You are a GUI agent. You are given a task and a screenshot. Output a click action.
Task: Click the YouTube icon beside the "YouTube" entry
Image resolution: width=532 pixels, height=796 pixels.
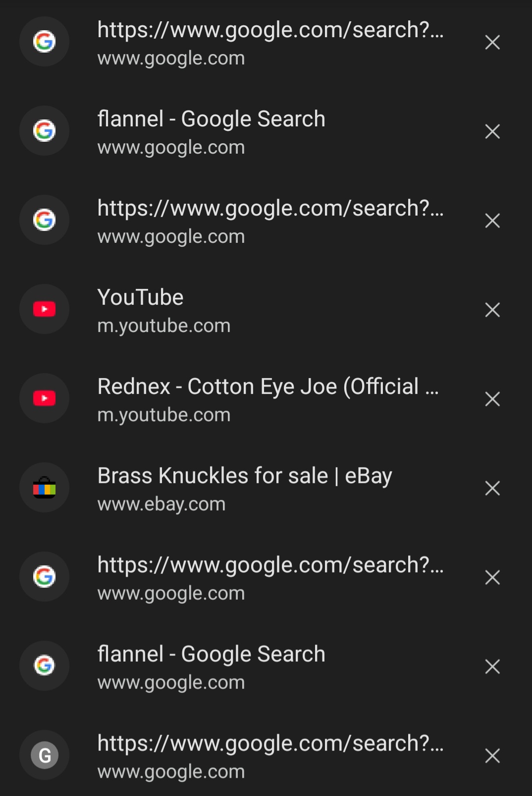click(x=44, y=309)
